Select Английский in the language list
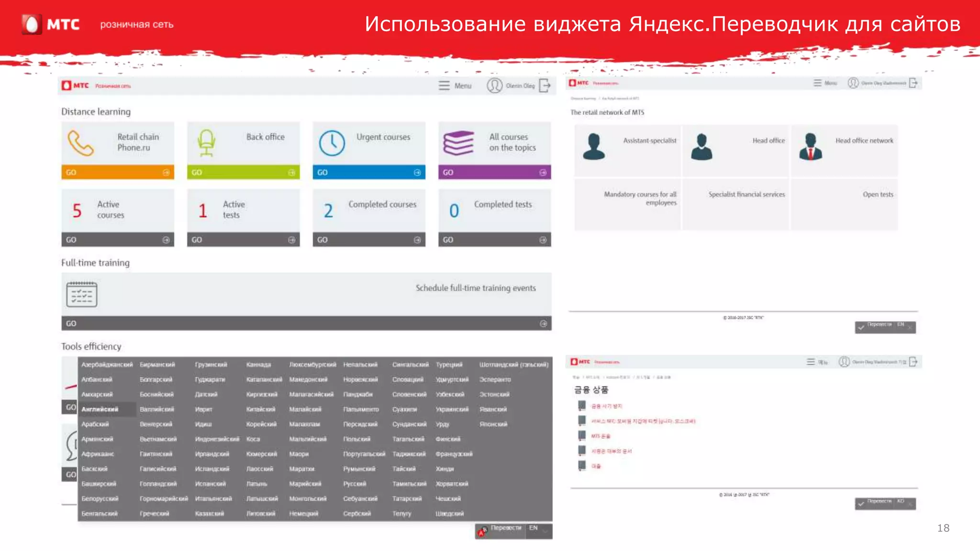 point(100,409)
